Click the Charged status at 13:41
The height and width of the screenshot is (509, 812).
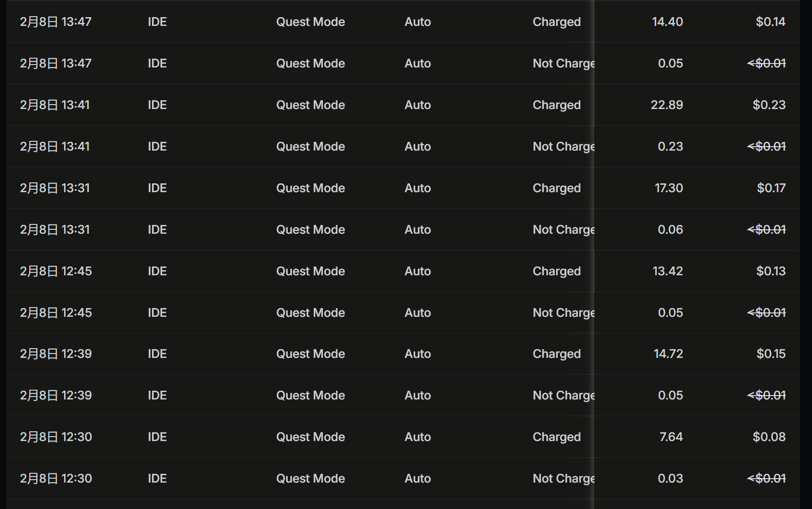tap(556, 105)
